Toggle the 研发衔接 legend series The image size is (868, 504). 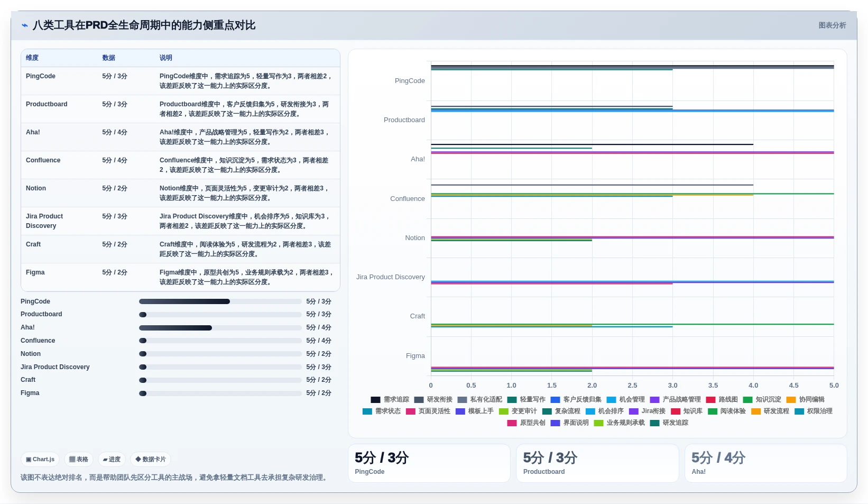[x=433, y=400]
